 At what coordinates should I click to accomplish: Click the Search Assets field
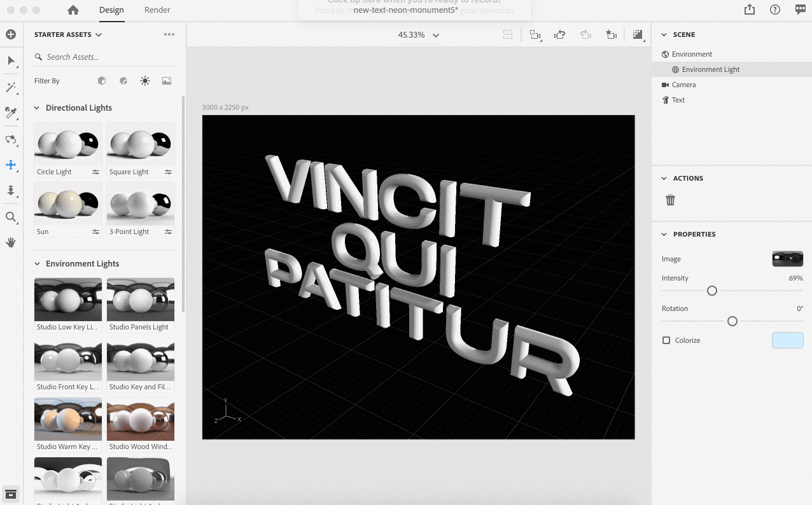[x=105, y=57]
